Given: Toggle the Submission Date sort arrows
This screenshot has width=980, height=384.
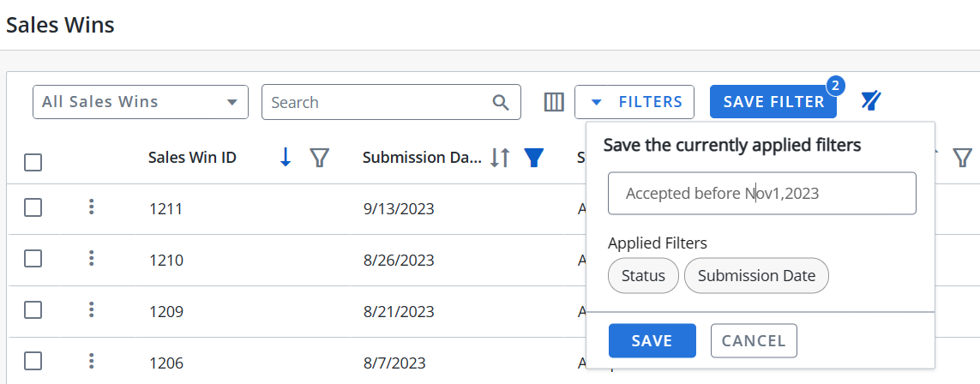Looking at the screenshot, I should click(500, 158).
